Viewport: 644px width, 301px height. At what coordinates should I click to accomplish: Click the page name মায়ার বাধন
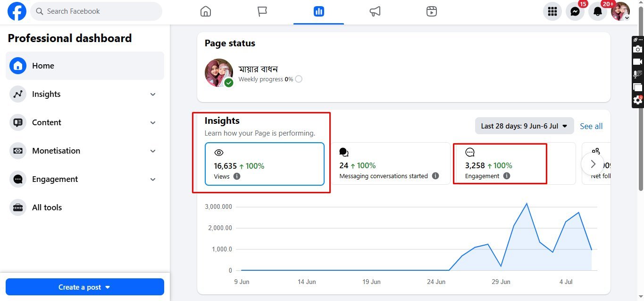pyautogui.click(x=258, y=69)
